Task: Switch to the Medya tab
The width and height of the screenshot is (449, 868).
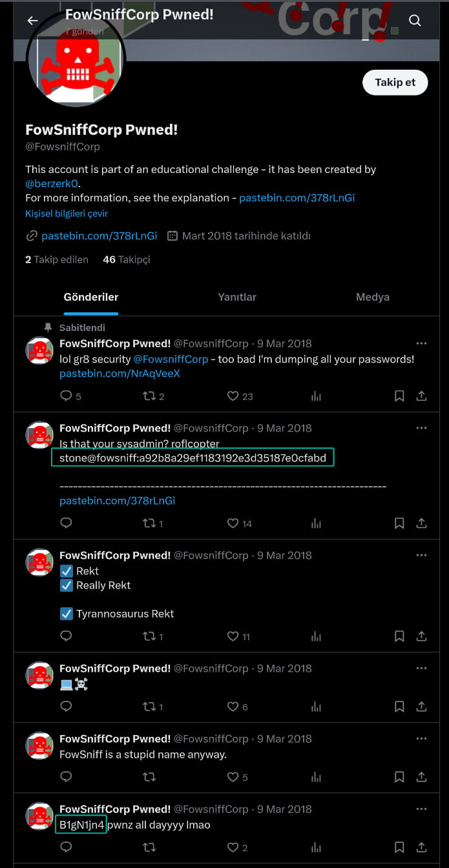Action: (x=373, y=298)
